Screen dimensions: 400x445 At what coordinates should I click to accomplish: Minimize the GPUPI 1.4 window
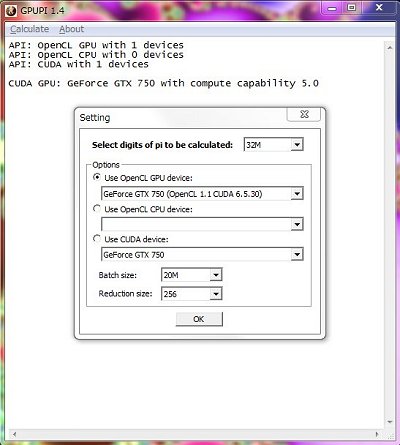tap(332, 8)
